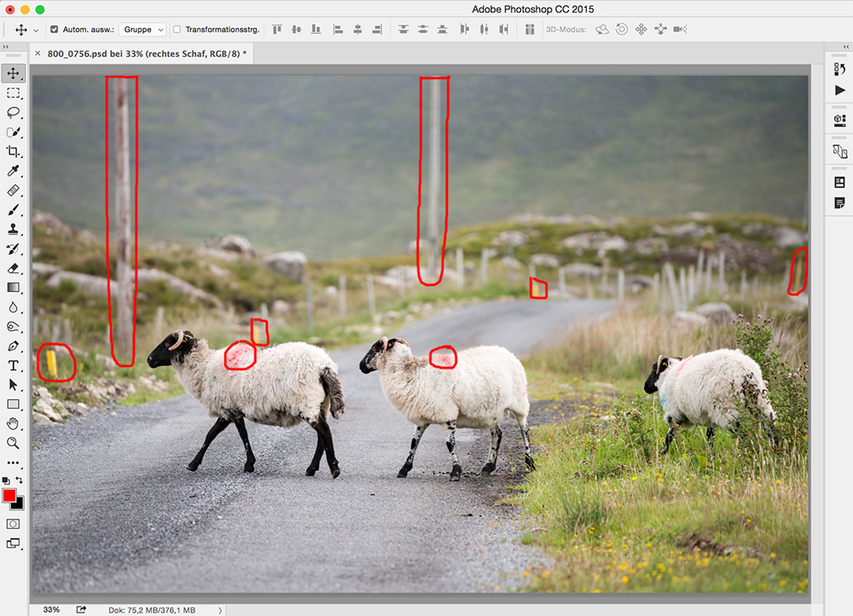Select the Lasso tool
Viewport: 853px width, 616px height.
tap(13, 113)
